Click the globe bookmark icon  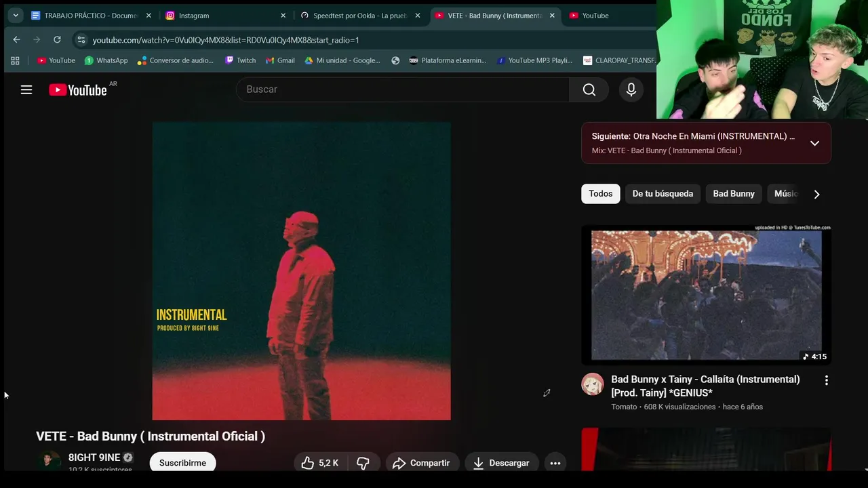395,60
